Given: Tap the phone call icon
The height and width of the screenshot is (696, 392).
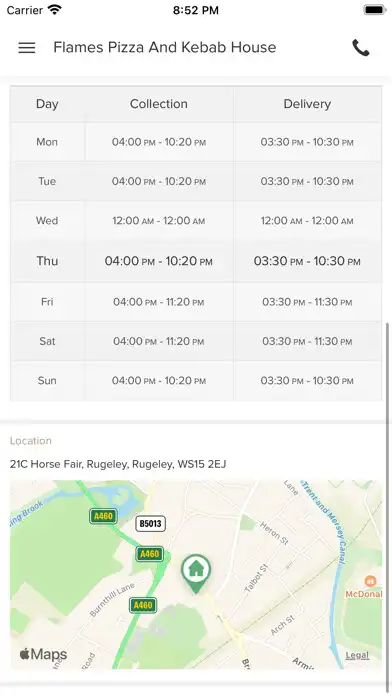Looking at the screenshot, I should 360,47.
